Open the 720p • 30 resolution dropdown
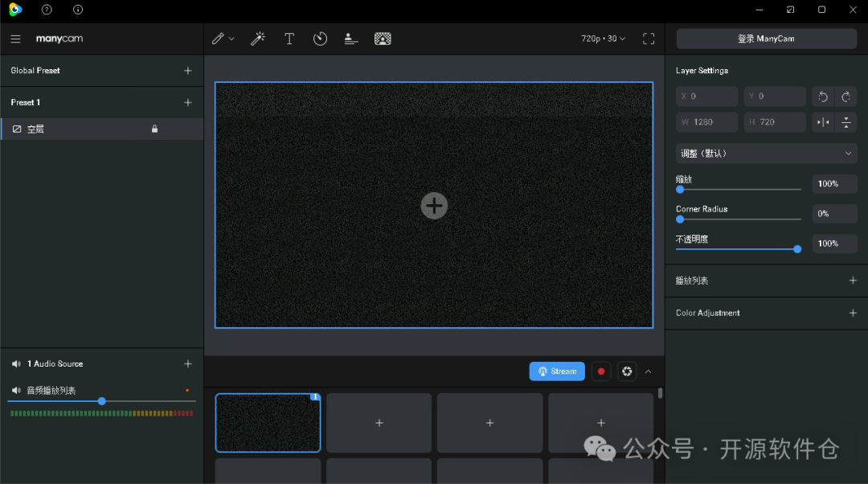 (x=603, y=39)
